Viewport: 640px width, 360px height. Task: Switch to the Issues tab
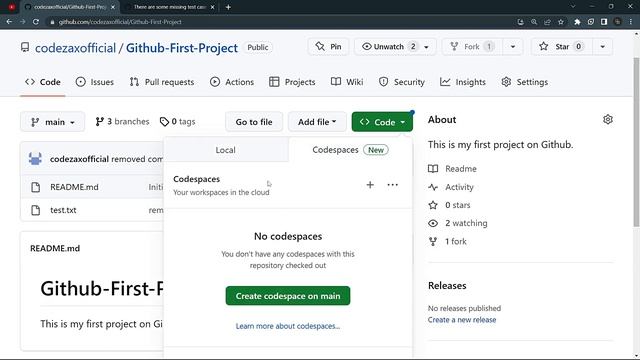[x=95, y=82]
